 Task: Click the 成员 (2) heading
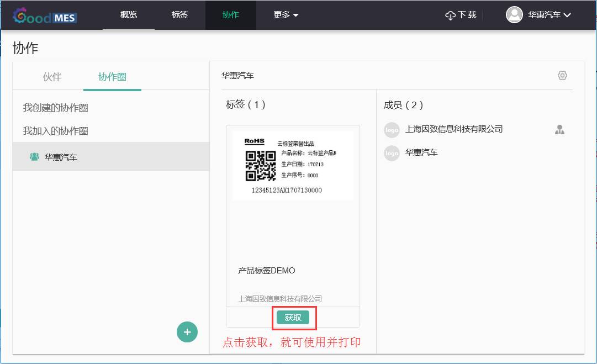click(x=403, y=105)
